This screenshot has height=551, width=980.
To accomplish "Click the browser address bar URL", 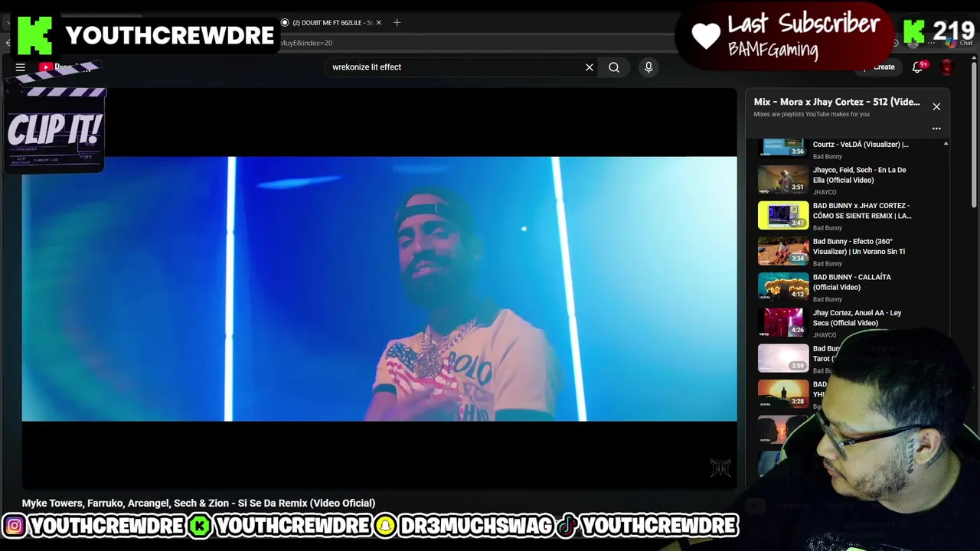I will click(x=306, y=43).
